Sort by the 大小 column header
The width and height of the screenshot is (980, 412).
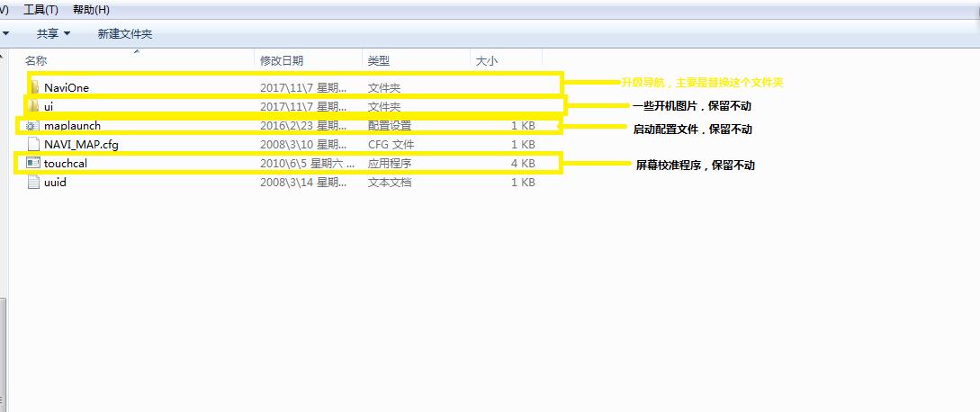coord(486,60)
